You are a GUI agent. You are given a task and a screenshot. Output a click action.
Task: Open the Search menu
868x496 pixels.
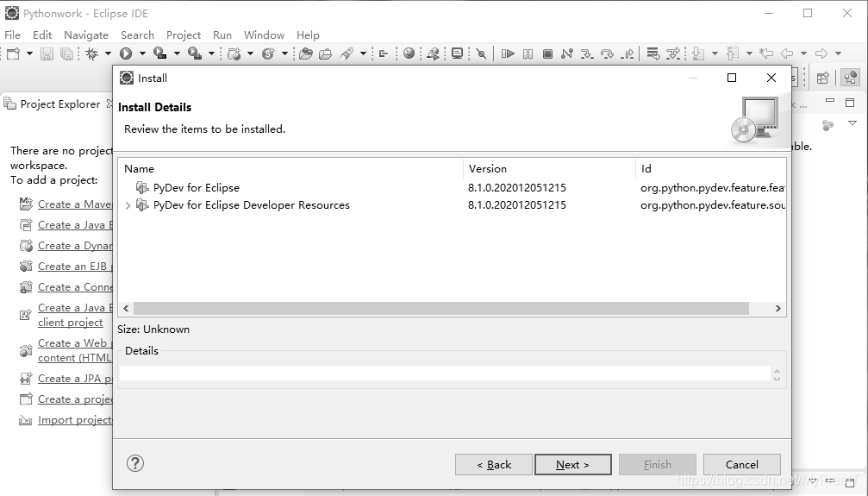click(x=137, y=35)
